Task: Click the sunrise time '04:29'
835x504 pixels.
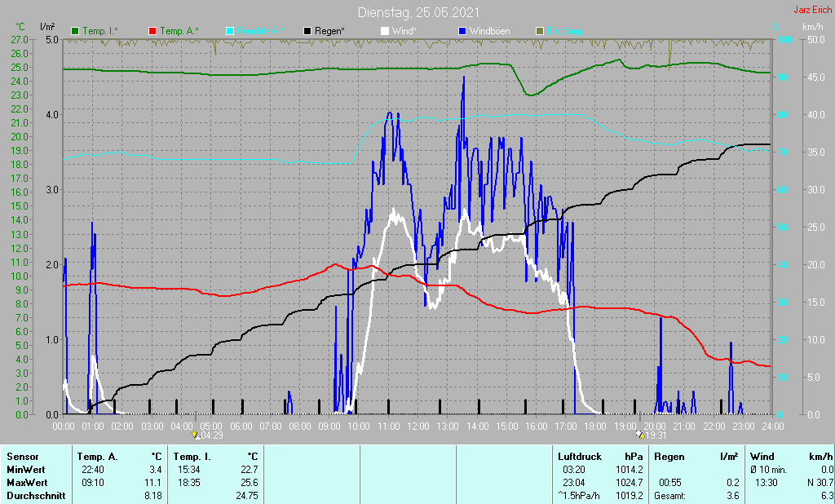Action: [212, 435]
